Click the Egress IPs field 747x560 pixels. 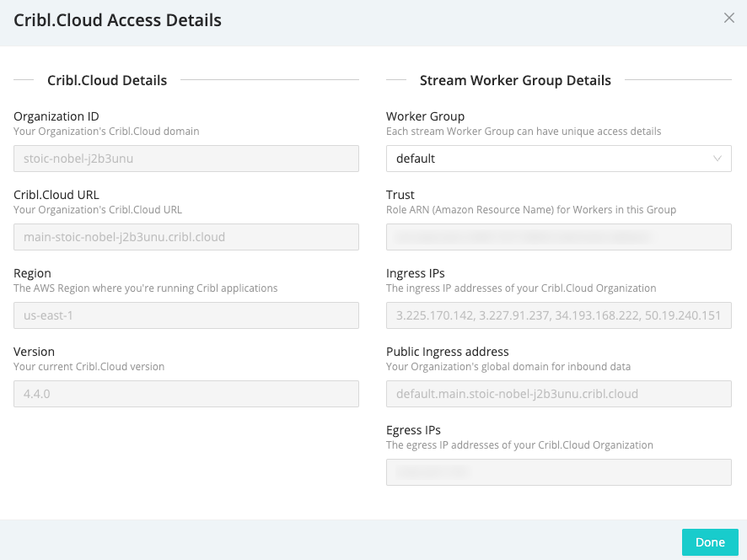[558, 472]
